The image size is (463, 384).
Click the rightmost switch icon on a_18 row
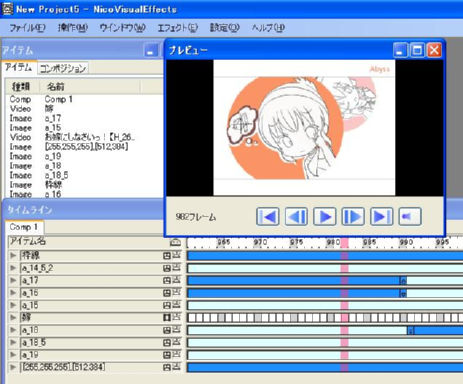177,330
